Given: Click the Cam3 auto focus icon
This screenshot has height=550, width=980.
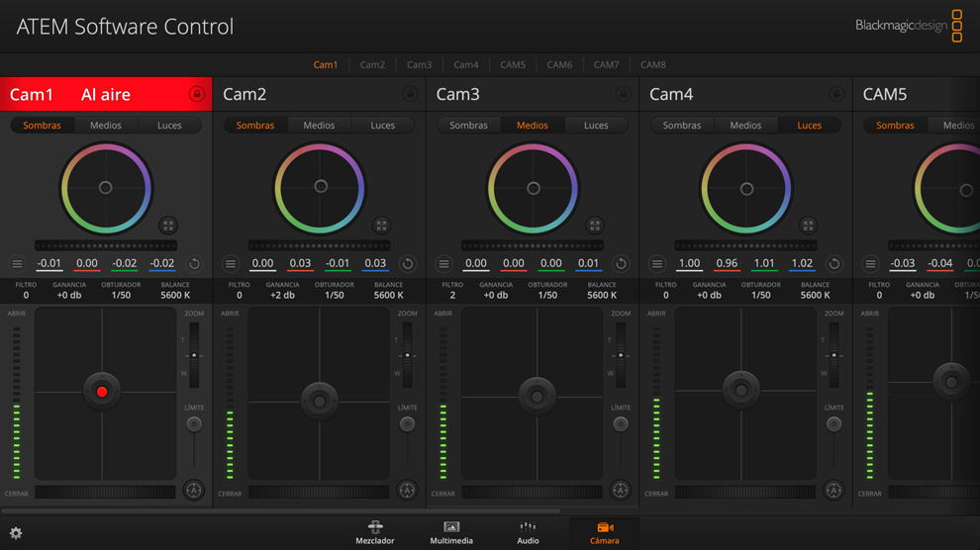Looking at the screenshot, I should coord(620,490).
